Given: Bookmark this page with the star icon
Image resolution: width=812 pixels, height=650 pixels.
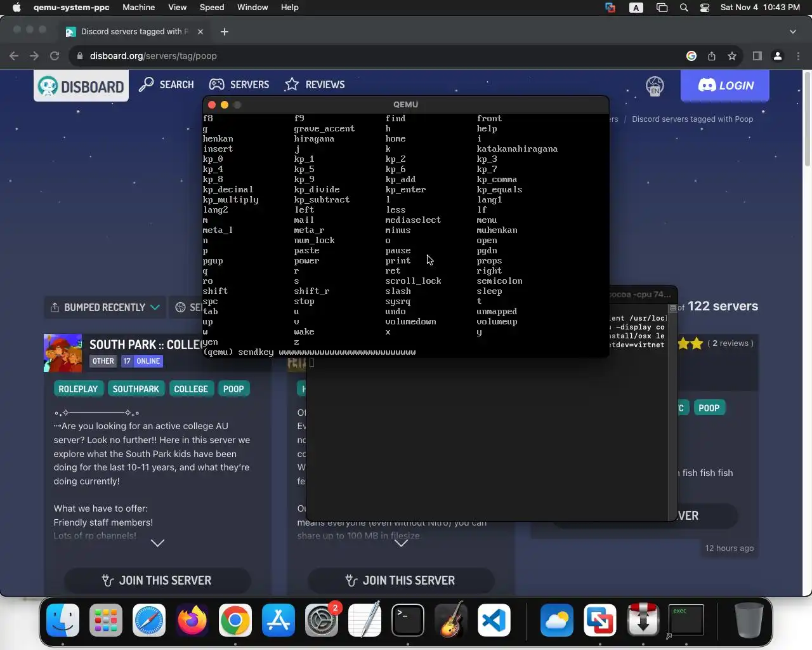Looking at the screenshot, I should [x=732, y=56].
